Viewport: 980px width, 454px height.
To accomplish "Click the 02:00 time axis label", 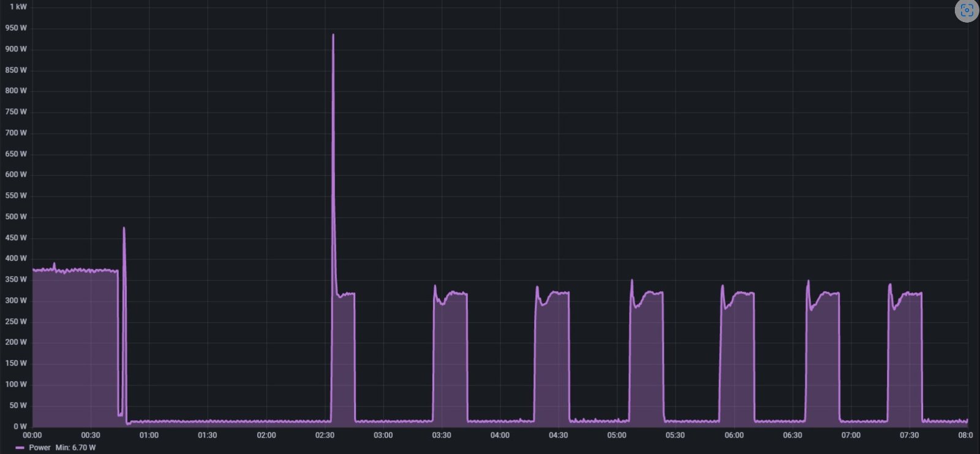I will tap(266, 436).
